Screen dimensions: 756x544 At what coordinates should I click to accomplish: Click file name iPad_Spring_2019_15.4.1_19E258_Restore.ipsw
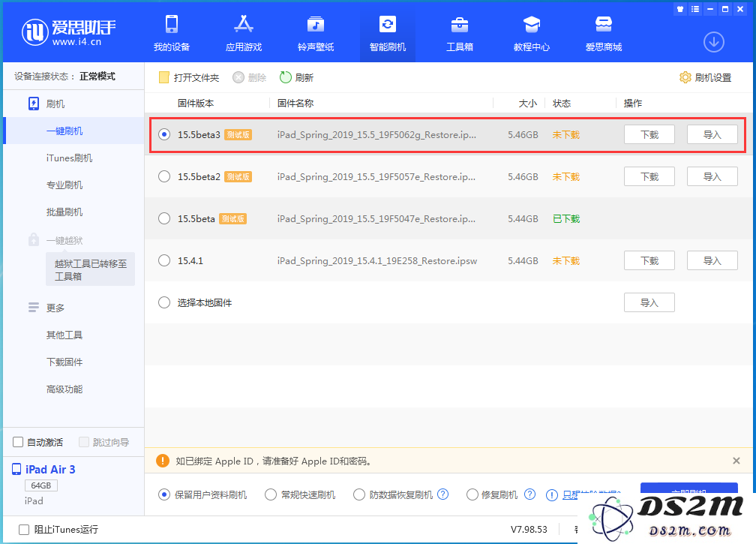[x=377, y=260]
